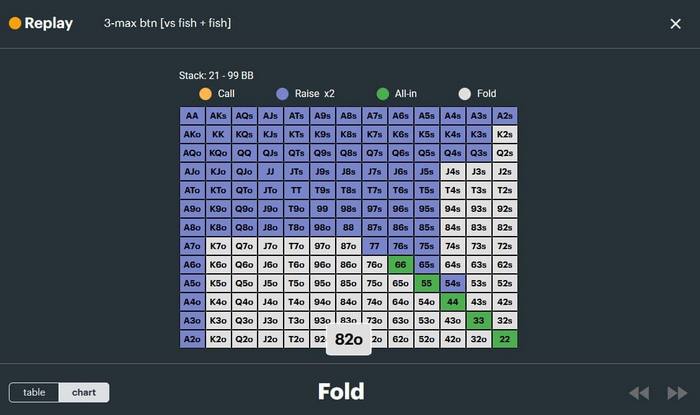Select the green 22 hand cell
700x415 pixels.
tap(505, 339)
